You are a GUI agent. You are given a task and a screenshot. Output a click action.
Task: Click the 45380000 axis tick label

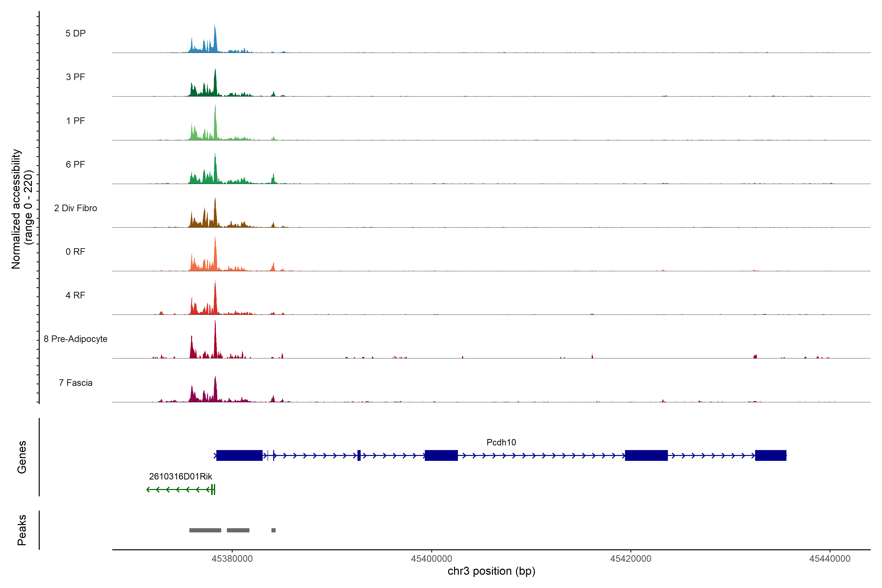point(232,559)
